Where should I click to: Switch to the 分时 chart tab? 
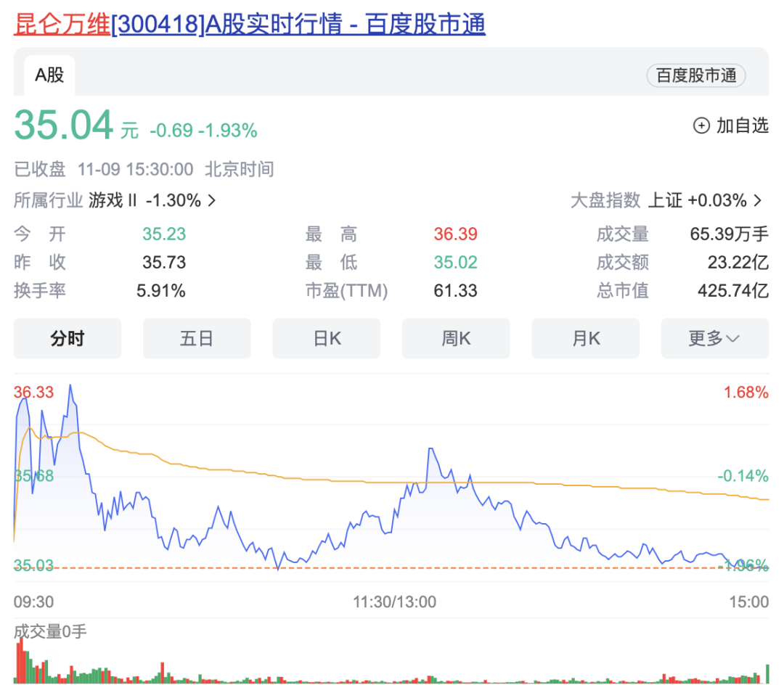tap(68, 338)
